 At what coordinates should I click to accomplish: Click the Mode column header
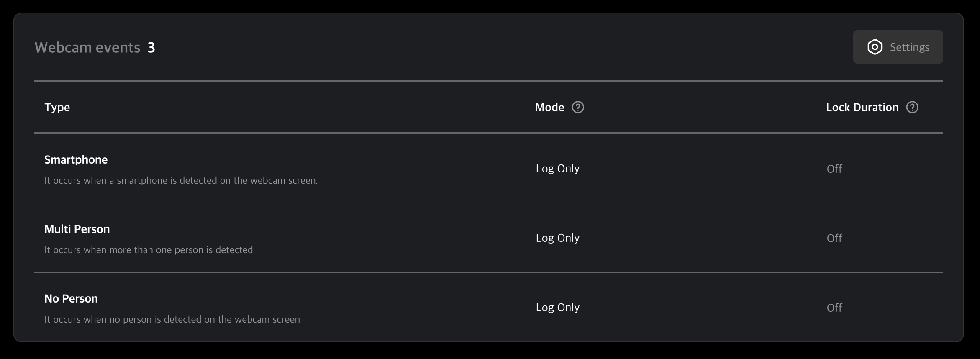[549, 108]
